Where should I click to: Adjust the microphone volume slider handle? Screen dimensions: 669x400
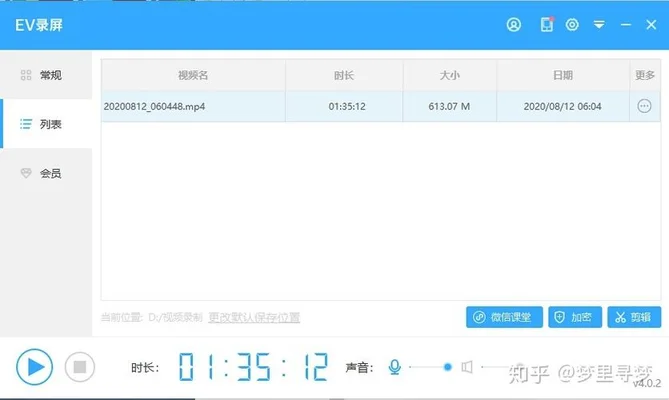447,367
